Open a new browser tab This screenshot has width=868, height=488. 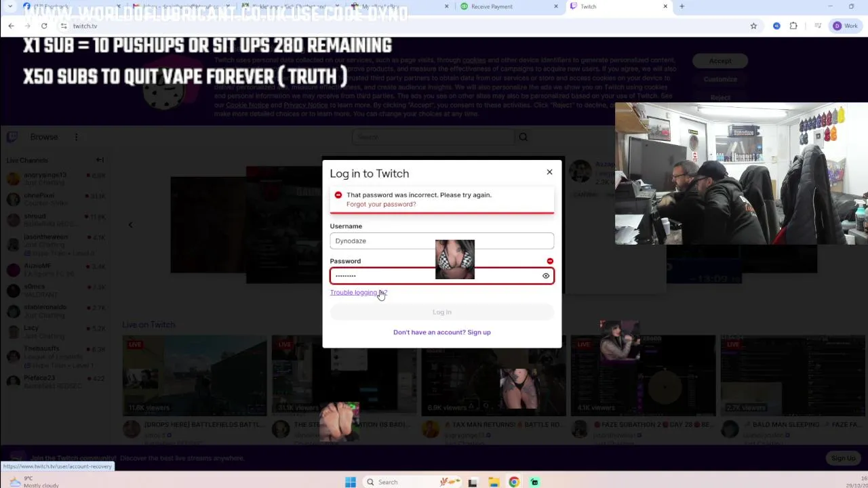click(x=682, y=7)
